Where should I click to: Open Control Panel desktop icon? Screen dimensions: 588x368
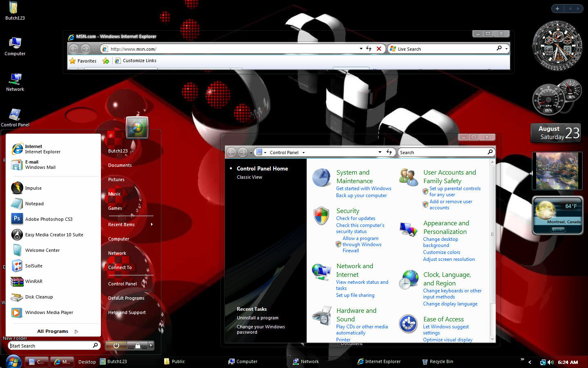tap(15, 117)
